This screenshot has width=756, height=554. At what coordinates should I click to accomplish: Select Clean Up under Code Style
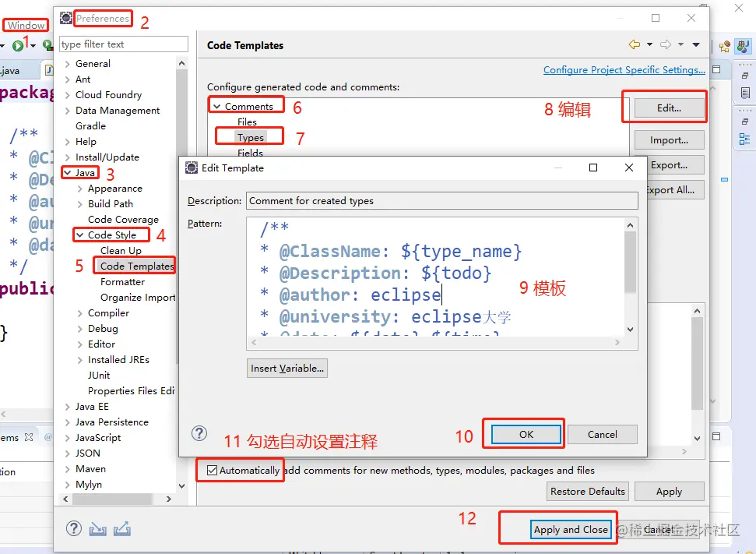coord(121,251)
